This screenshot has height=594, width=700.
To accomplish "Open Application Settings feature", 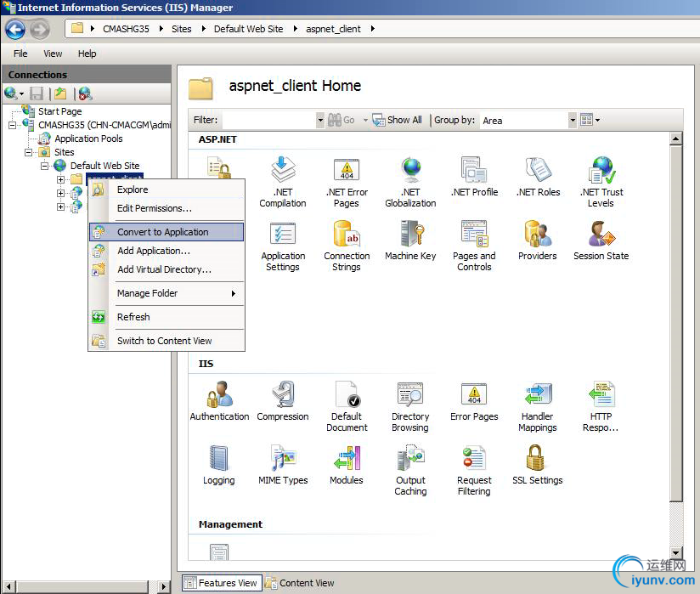I will [283, 246].
